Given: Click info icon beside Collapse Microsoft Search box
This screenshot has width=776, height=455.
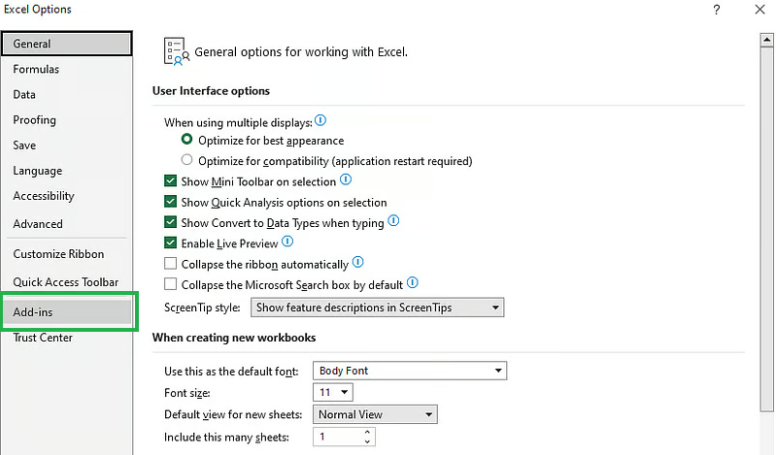Looking at the screenshot, I should 412,284.
